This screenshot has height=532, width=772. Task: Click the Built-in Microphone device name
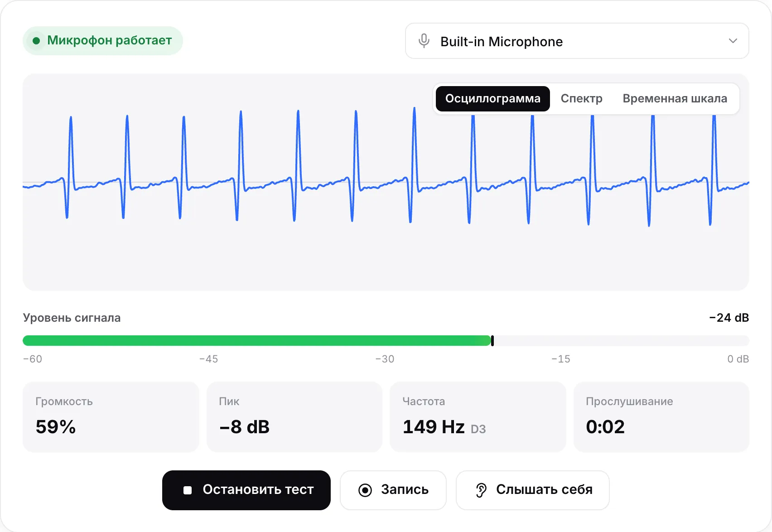[x=502, y=42]
